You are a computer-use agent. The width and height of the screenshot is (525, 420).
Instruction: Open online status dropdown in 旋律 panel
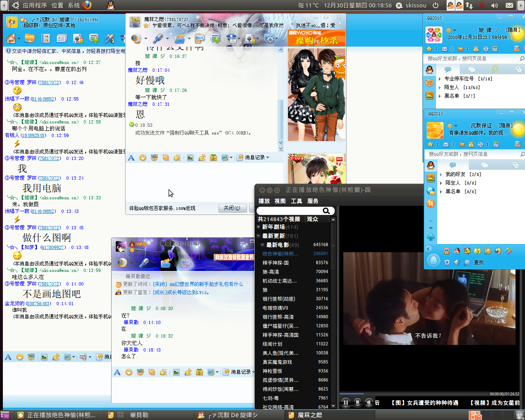454,30
